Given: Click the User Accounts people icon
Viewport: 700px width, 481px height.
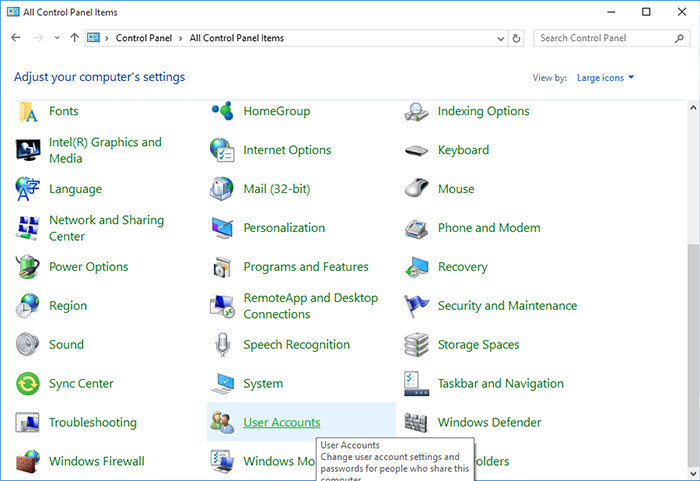Looking at the screenshot, I should click(x=222, y=422).
